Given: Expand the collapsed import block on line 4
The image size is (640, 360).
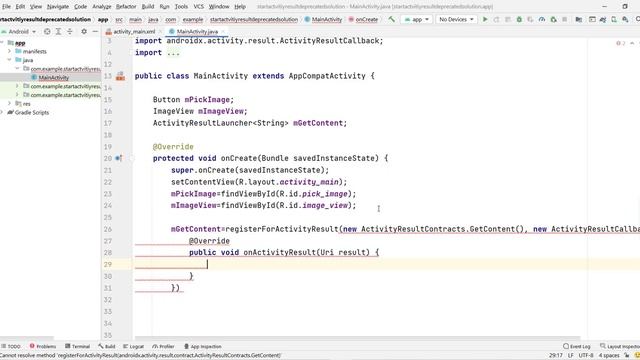Looking at the screenshot, I should coord(173,53).
